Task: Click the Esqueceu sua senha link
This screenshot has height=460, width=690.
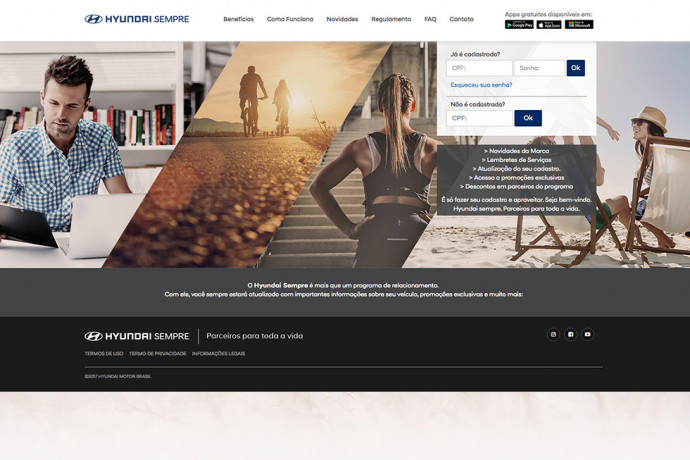Action: pos(481,85)
